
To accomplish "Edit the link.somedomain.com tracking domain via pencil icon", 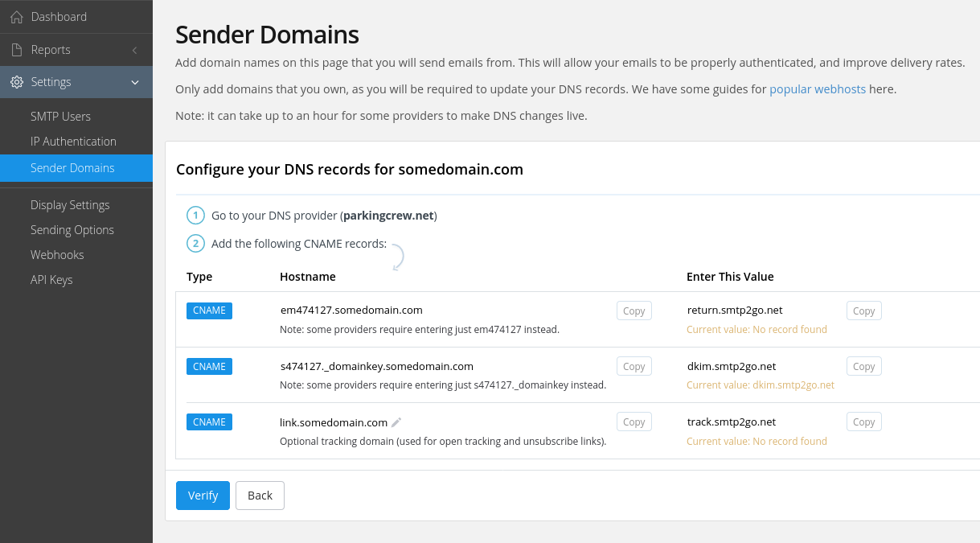I will (395, 421).
